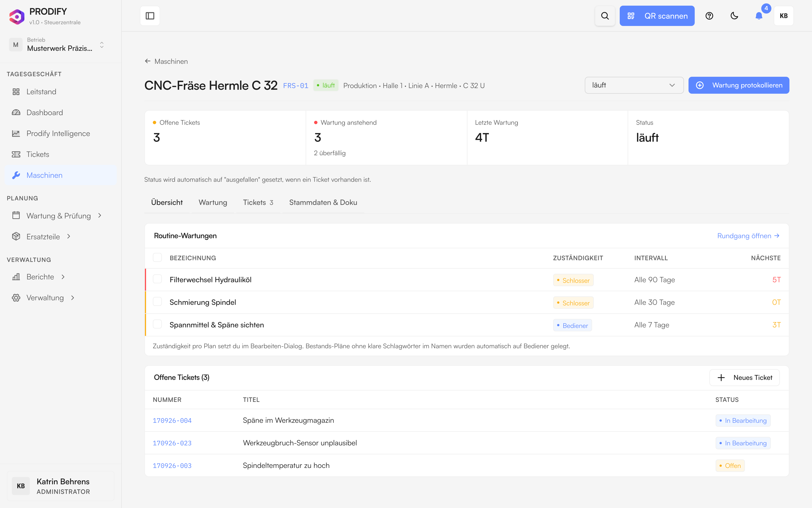Switch to Stammdaten & Doku tab
Image resolution: width=812 pixels, height=508 pixels.
(323, 203)
